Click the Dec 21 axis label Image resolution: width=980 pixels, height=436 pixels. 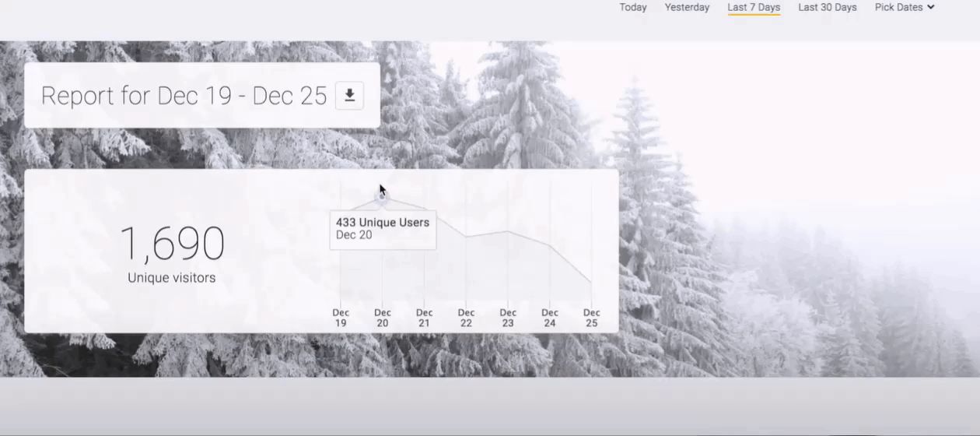[x=424, y=318]
